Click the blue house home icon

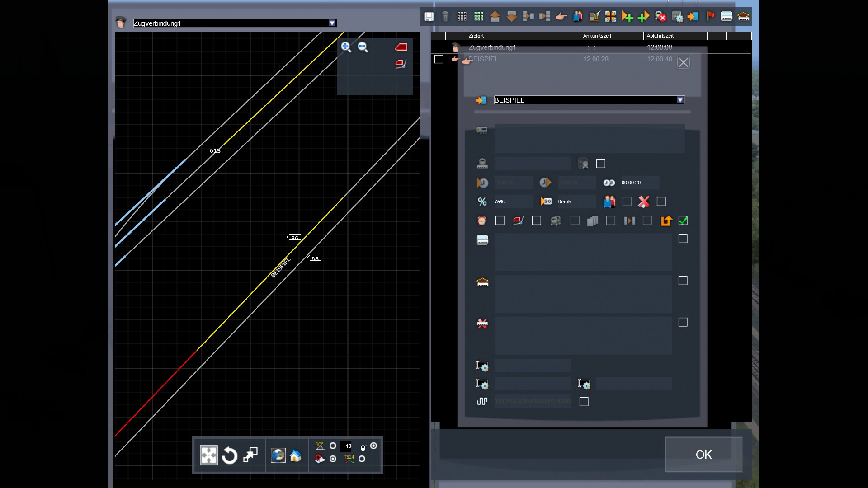[296, 455]
